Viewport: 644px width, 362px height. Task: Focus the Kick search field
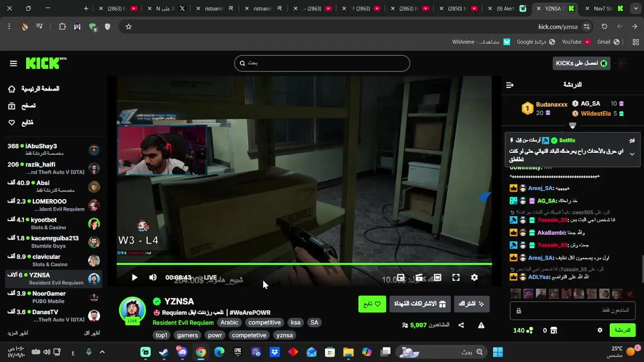click(322, 63)
